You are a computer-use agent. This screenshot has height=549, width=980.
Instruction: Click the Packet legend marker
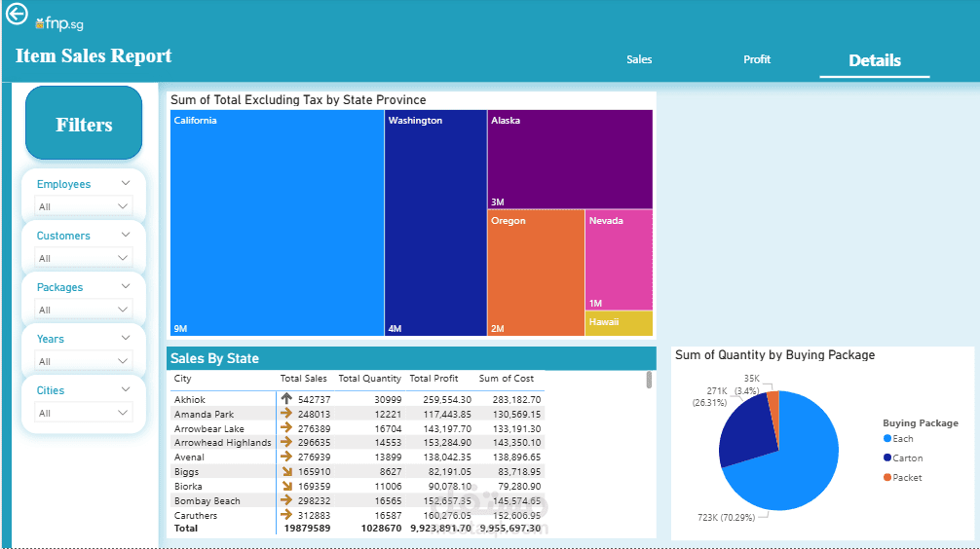pos(886,477)
